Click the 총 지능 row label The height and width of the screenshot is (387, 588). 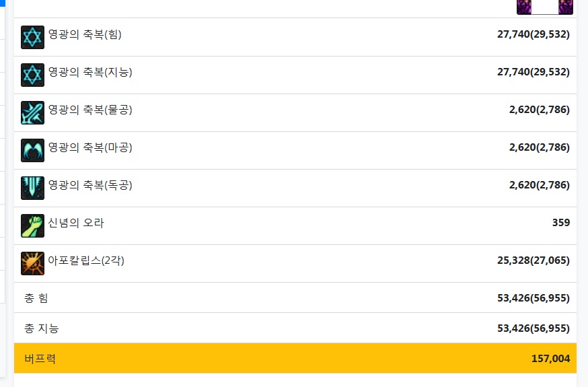pos(42,328)
